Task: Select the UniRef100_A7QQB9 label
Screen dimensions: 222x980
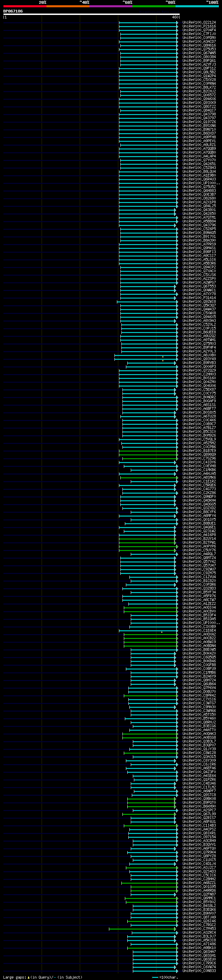Action: tap(199, 149)
